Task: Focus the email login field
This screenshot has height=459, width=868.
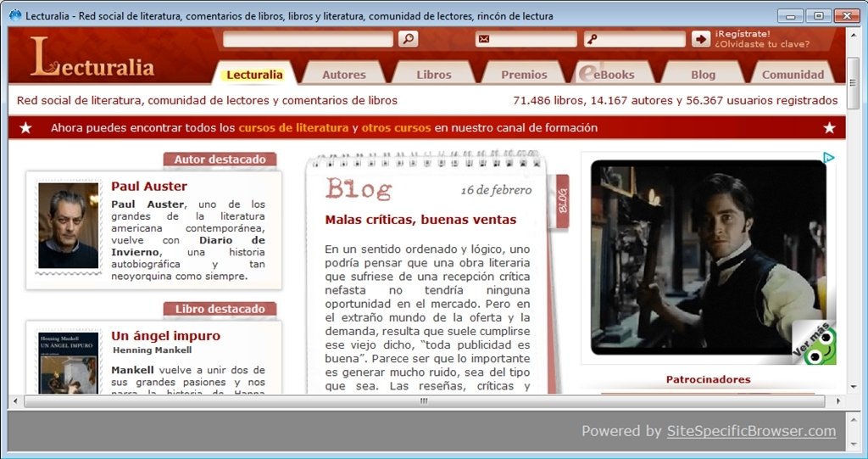Action: [x=526, y=39]
